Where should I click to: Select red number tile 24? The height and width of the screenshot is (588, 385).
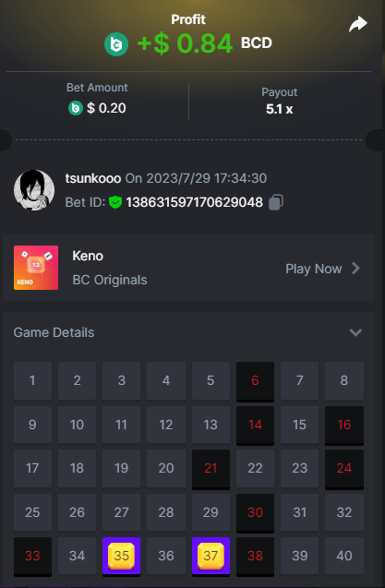pos(344,469)
